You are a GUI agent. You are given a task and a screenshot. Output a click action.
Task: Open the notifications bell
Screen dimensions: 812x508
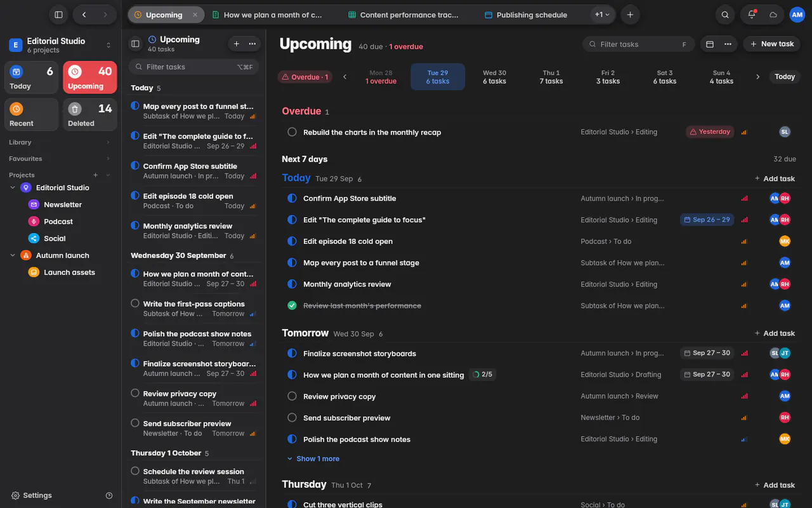(x=752, y=15)
